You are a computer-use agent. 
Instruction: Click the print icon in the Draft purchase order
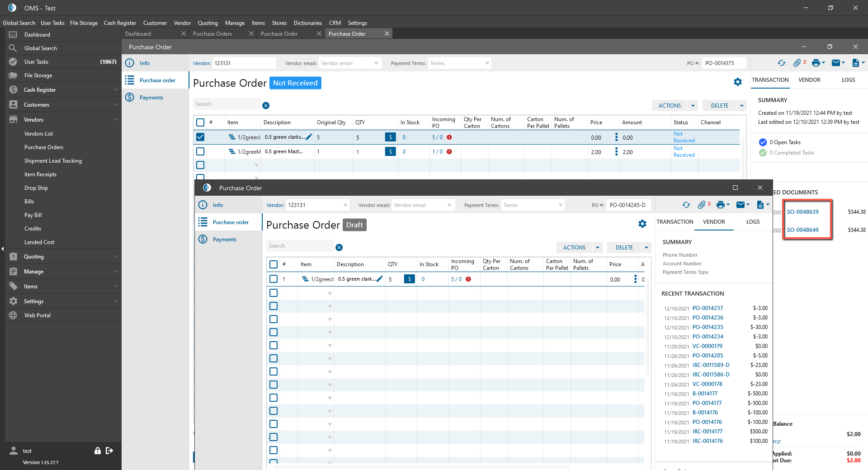721,205
